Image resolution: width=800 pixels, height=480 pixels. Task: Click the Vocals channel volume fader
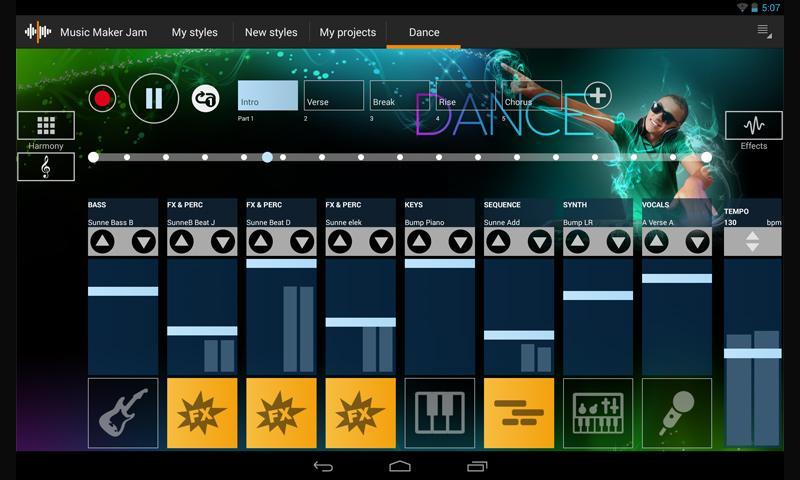click(x=677, y=278)
